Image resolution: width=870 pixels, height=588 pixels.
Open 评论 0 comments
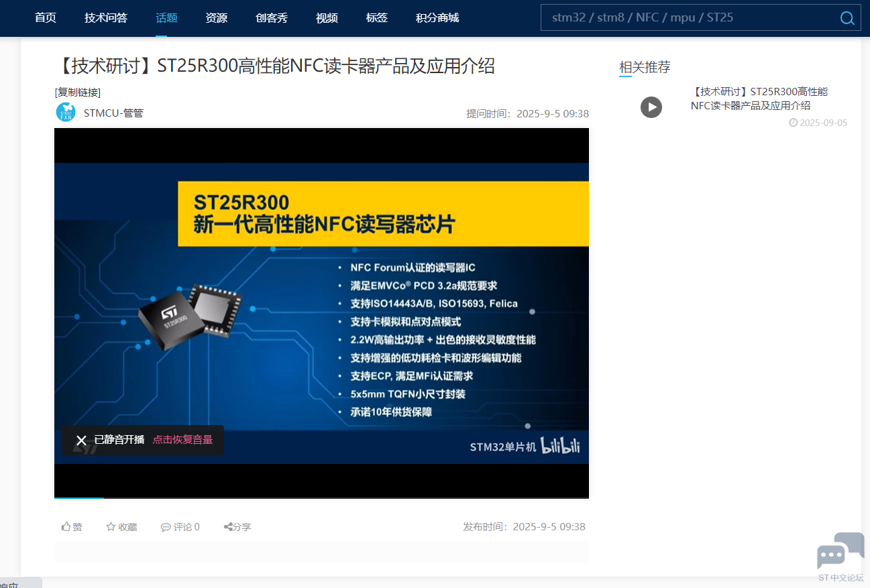point(180,527)
